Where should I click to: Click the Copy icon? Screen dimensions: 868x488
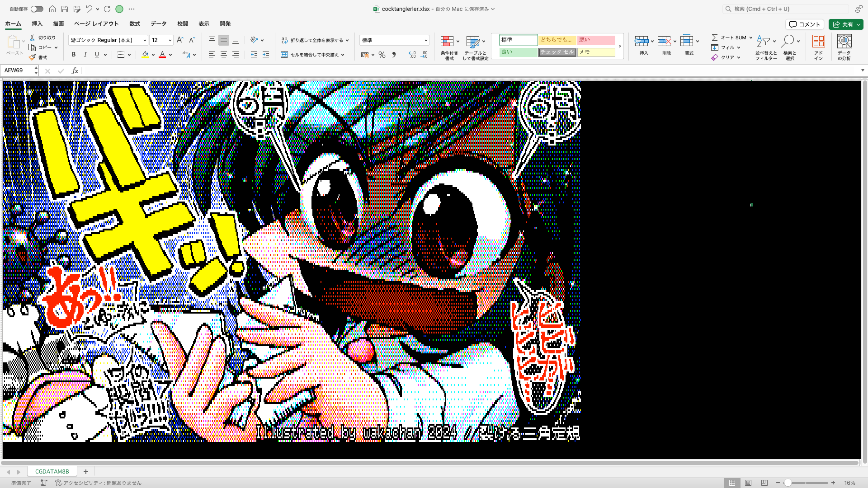click(32, 47)
